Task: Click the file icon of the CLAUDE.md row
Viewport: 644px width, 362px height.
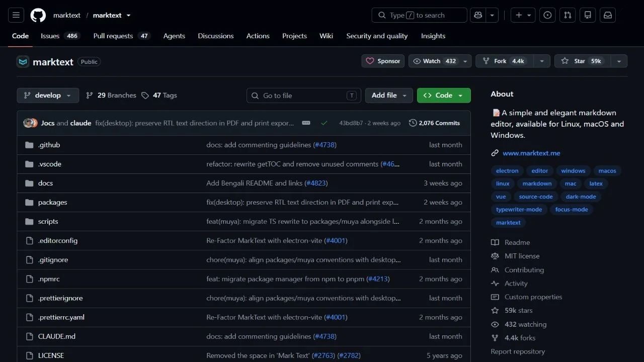Action: tap(29, 336)
